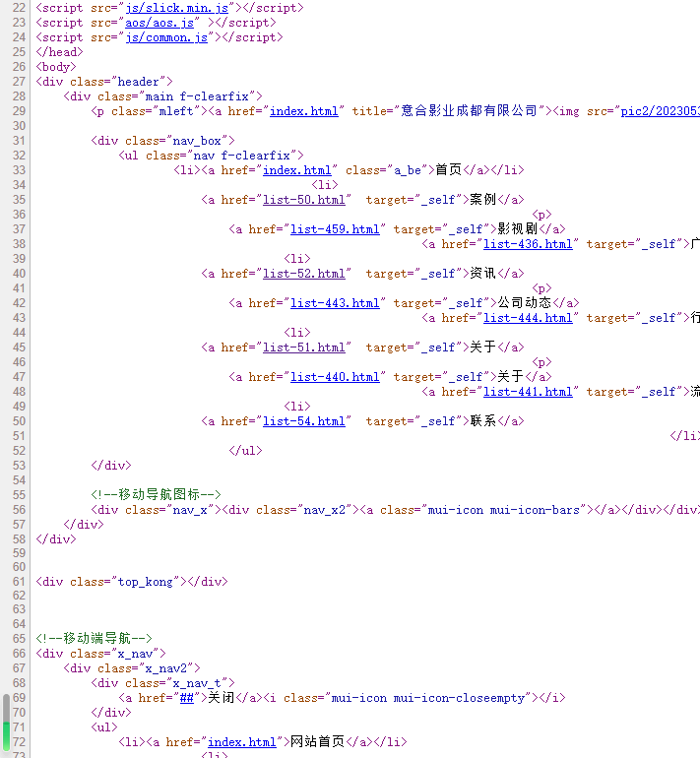Click the list-444.html link

click(527, 318)
